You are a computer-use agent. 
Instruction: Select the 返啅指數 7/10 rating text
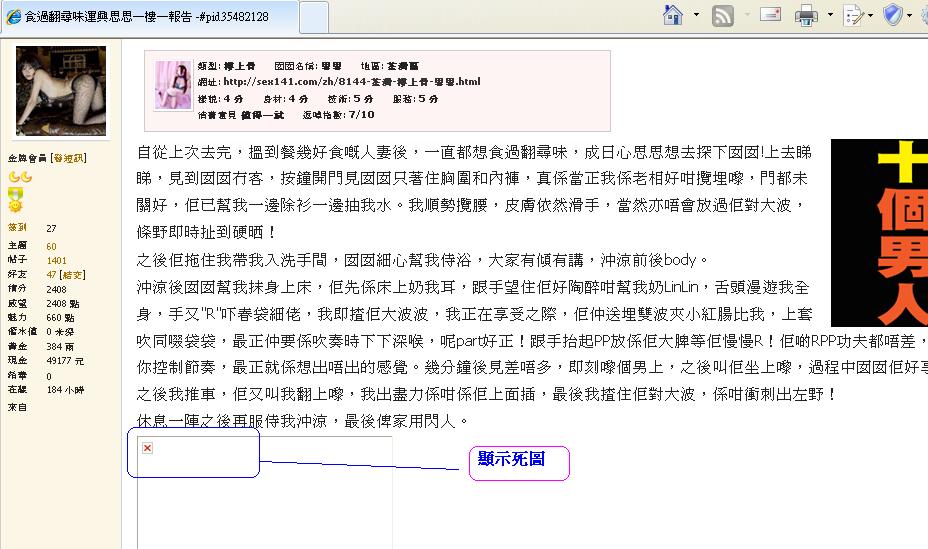click(339, 115)
